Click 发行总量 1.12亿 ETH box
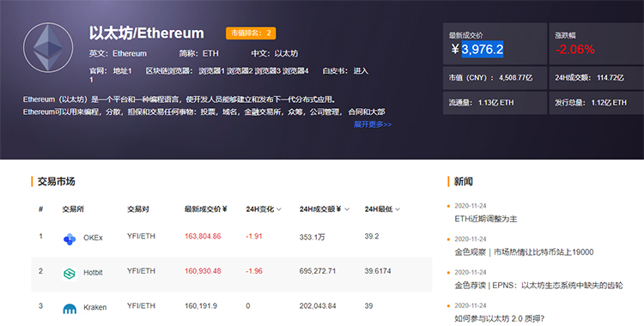This screenshot has height=326, width=644. pos(597,103)
